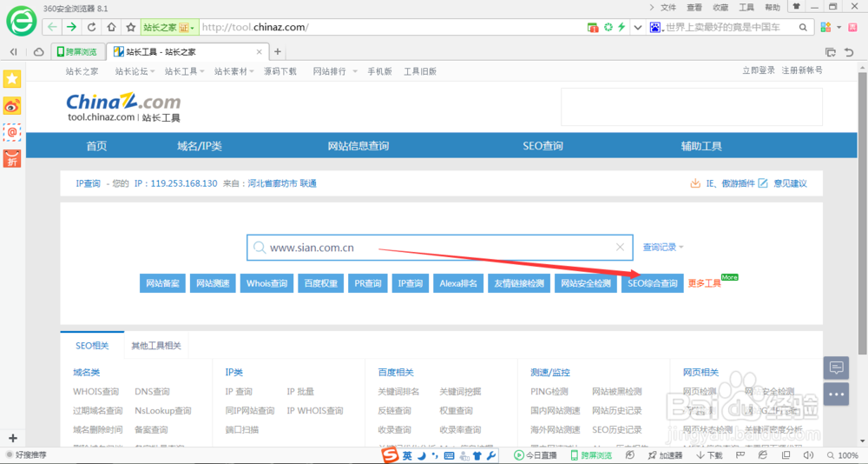
Task: Click the three-dots floating button
Action: pyautogui.click(x=836, y=394)
